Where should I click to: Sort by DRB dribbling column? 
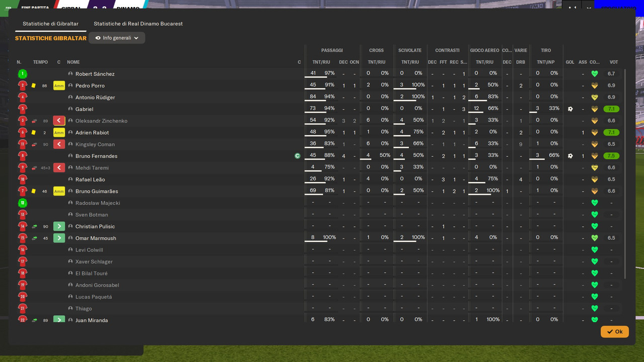(521, 62)
